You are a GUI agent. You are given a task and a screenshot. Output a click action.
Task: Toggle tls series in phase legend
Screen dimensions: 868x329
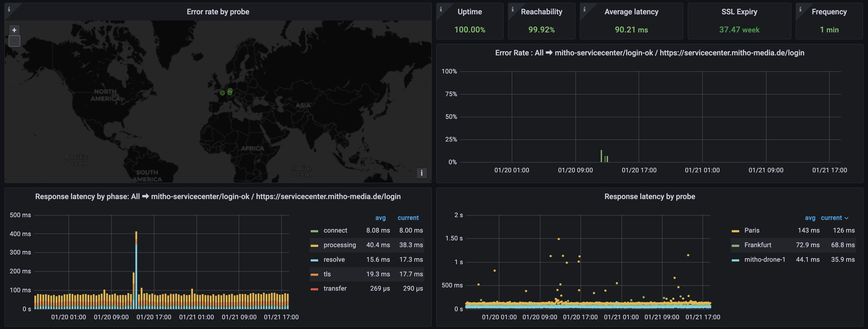click(x=327, y=274)
